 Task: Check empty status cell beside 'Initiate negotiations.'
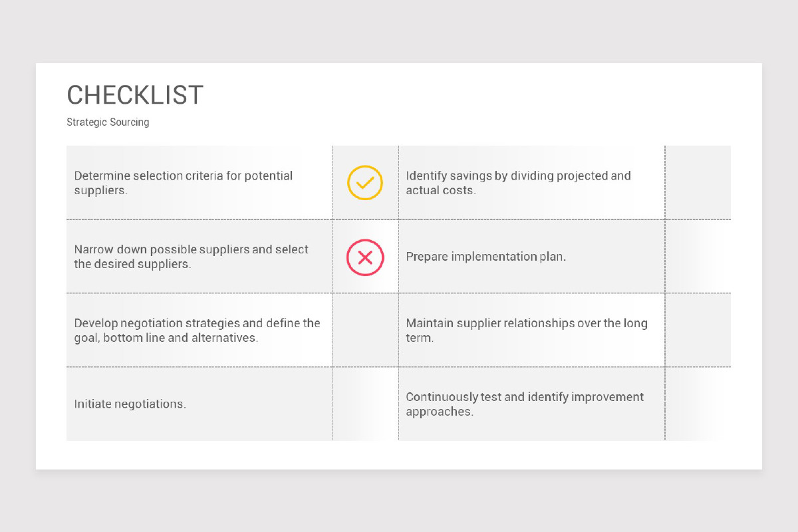point(365,404)
